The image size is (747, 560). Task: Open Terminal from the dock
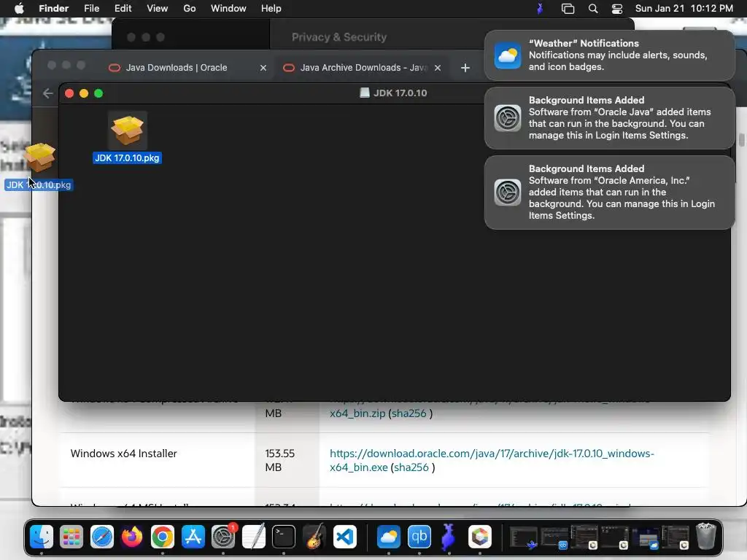pyautogui.click(x=284, y=537)
